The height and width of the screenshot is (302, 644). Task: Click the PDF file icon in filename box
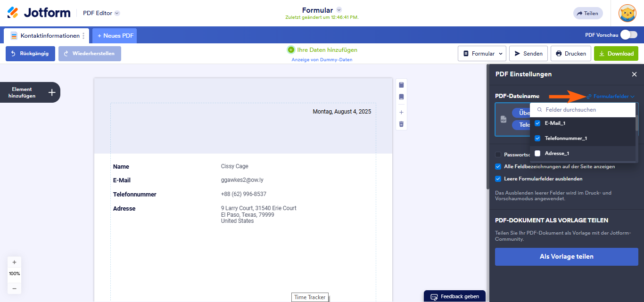click(504, 119)
